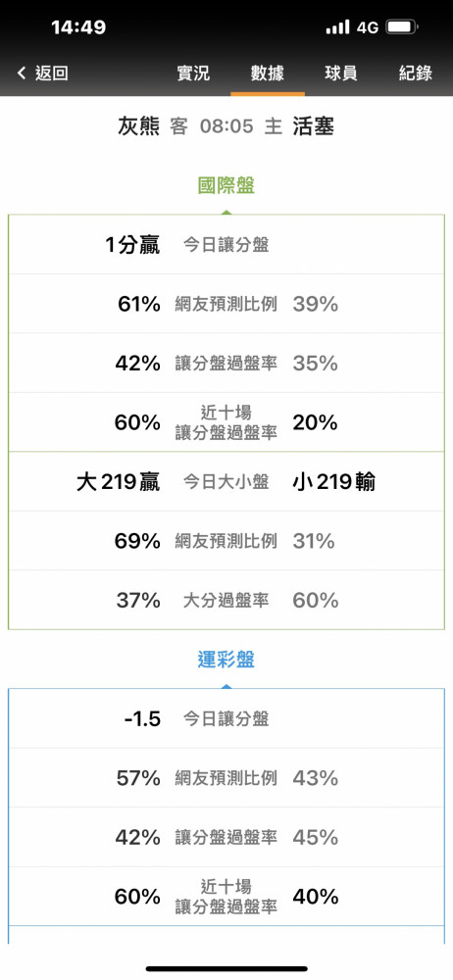Collapse the 國際盤 section header
The image size is (453, 980).
pos(226,185)
